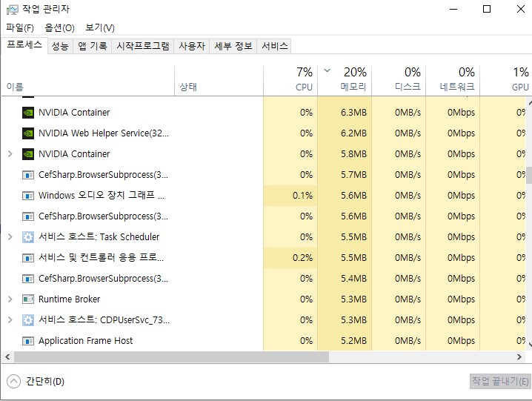Sort by the 메모리 column header
The width and height of the screenshot is (532, 401).
point(345,81)
